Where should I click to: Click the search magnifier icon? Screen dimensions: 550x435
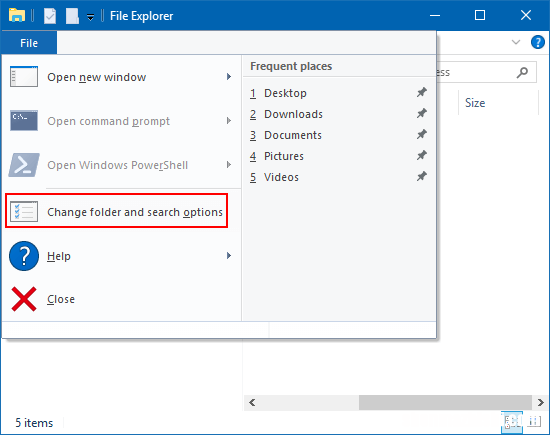coord(522,72)
